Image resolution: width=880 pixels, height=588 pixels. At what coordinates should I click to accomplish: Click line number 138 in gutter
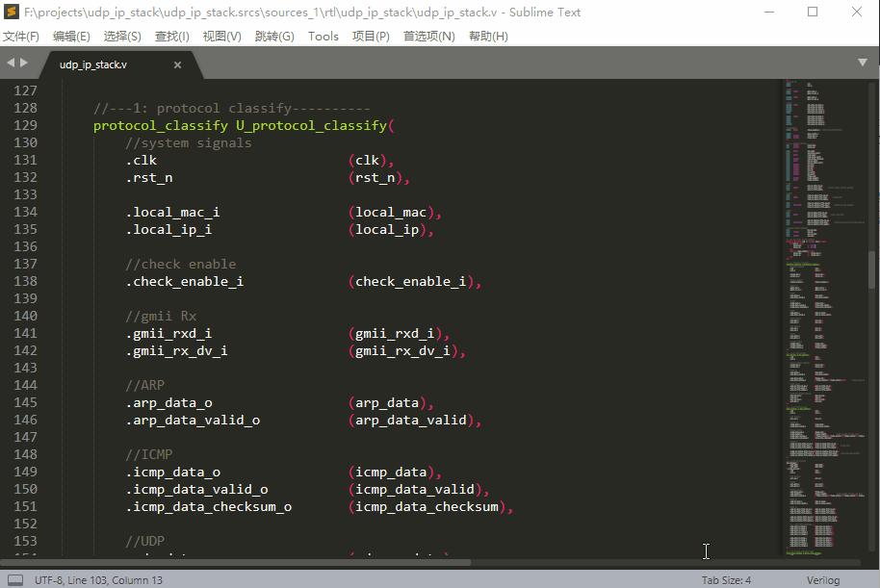[25, 281]
